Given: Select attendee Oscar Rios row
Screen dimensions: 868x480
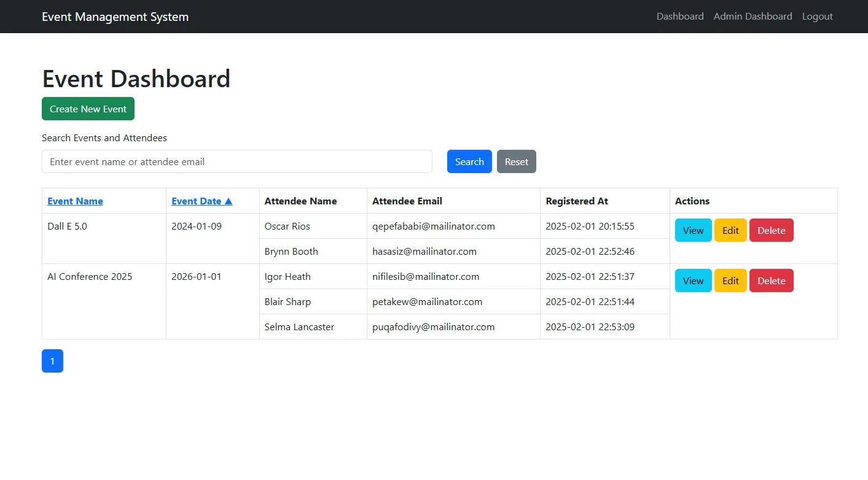Looking at the screenshot, I should (x=287, y=226).
